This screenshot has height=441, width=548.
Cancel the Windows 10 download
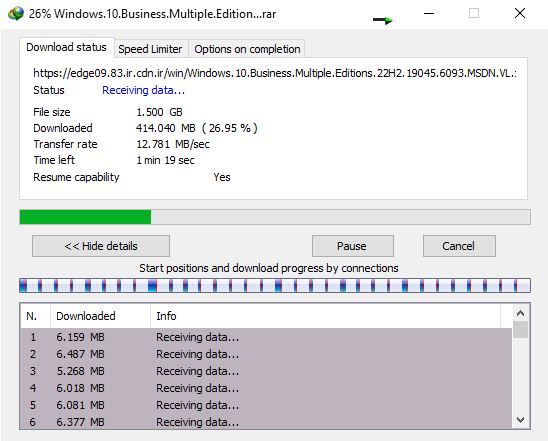[459, 246]
